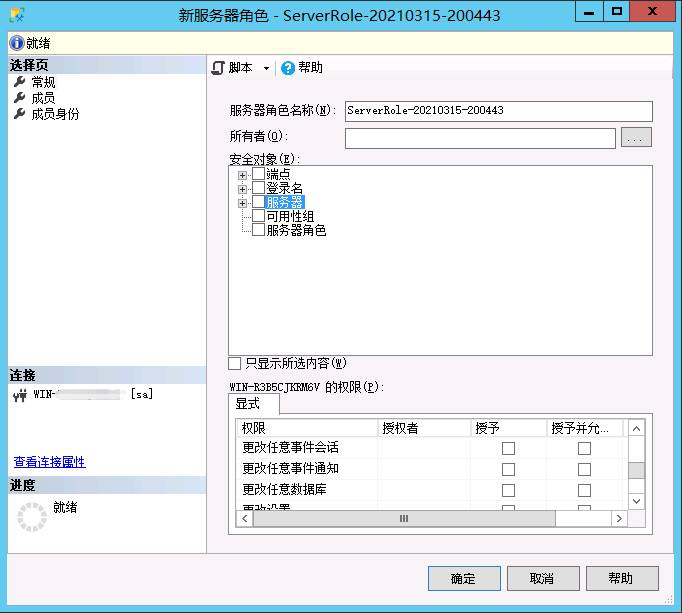Expand the 登录名 tree node

pyautogui.click(x=242, y=189)
